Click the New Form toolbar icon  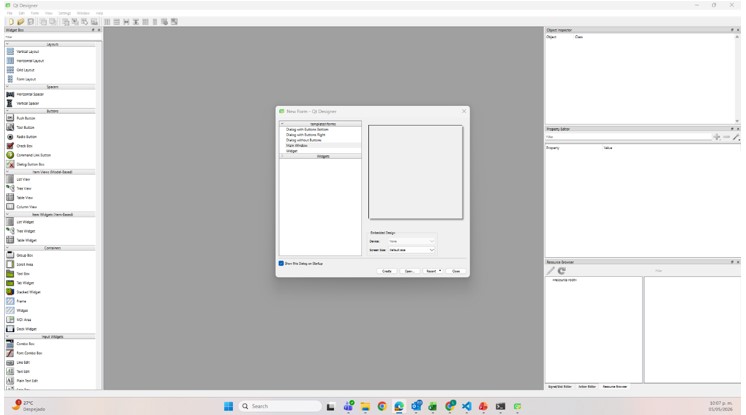(x=11, y=21)
